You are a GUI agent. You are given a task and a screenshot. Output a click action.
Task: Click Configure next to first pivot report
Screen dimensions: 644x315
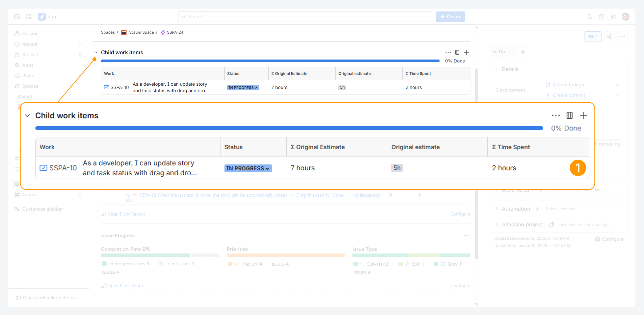[x=460, y=214]
